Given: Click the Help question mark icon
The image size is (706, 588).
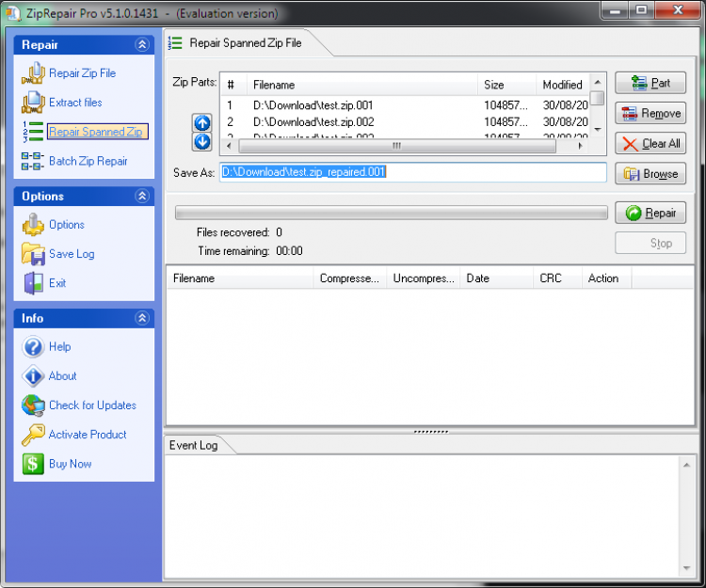Looking at the screenshot, I should click(x=33, y=347).
